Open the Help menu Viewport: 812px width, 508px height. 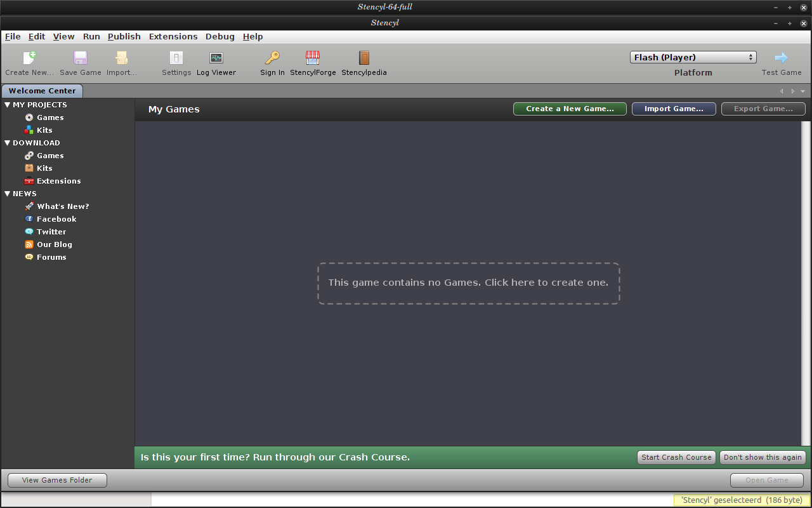coord(252,36)
